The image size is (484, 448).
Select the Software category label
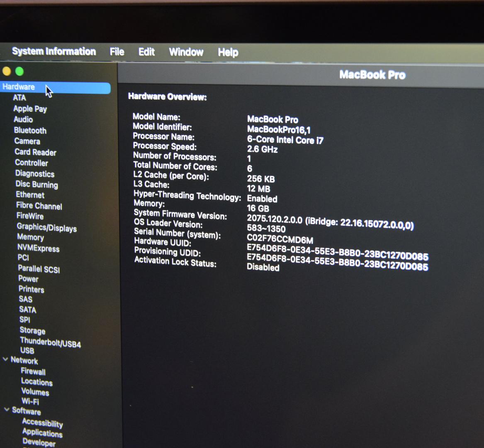27,411
